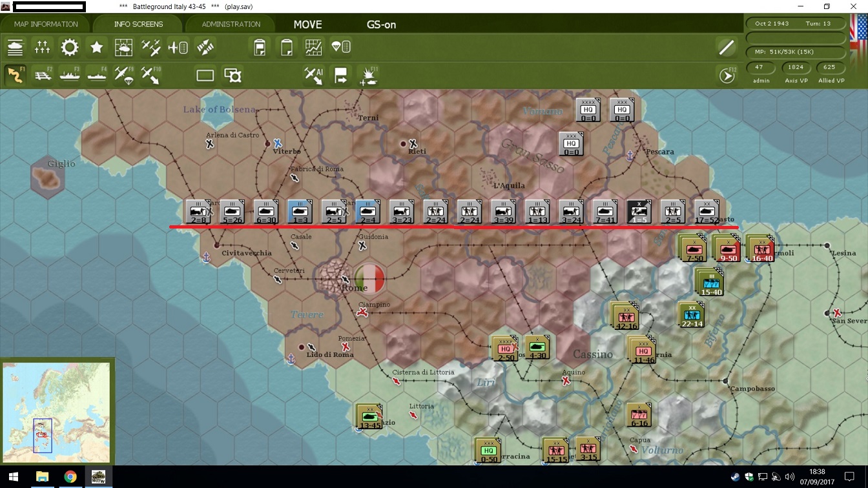Click the F11 explosion combat icon
The width and height of the screenshot is (868, 488).
pyautogui.click(x=369, y=76)
